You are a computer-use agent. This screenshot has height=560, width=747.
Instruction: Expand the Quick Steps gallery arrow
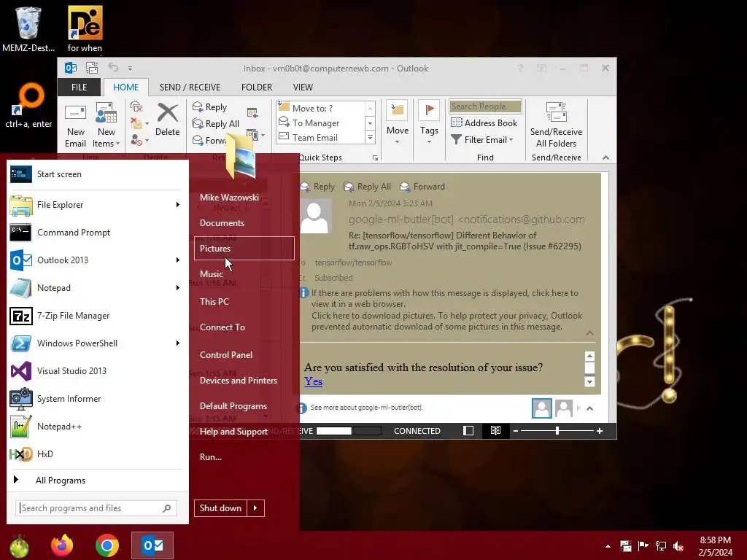[370, 138]
